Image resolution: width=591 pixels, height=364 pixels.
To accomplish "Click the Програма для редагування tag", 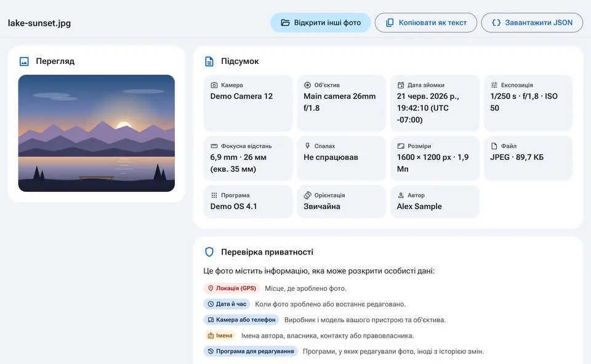I will (x=251, y=352).
